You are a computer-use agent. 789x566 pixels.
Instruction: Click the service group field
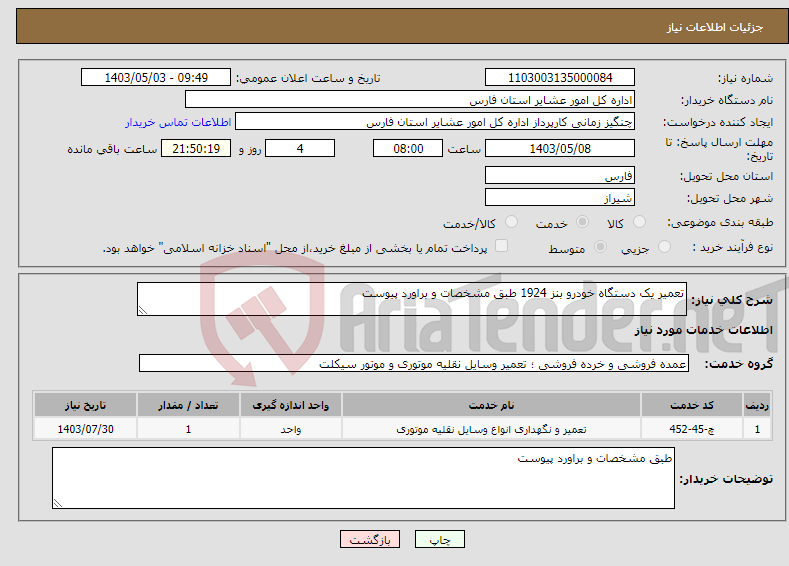point(414,363)
